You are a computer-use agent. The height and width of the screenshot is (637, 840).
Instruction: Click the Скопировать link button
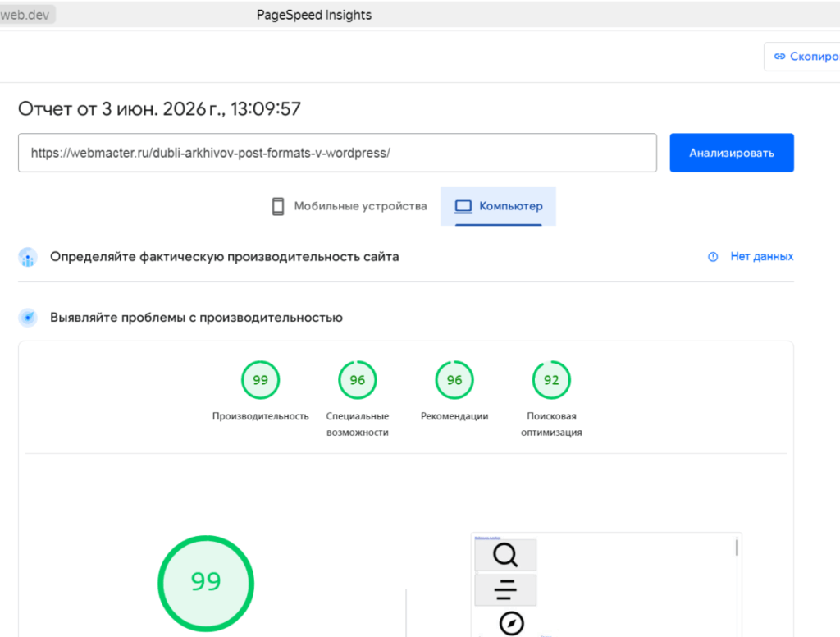click(x=802, y=57)
